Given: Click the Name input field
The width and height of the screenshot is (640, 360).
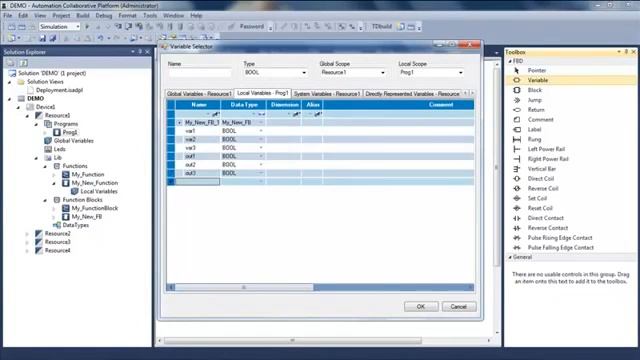Looking at the screenshot, I should pyautogui.click(x=200, y=73).
